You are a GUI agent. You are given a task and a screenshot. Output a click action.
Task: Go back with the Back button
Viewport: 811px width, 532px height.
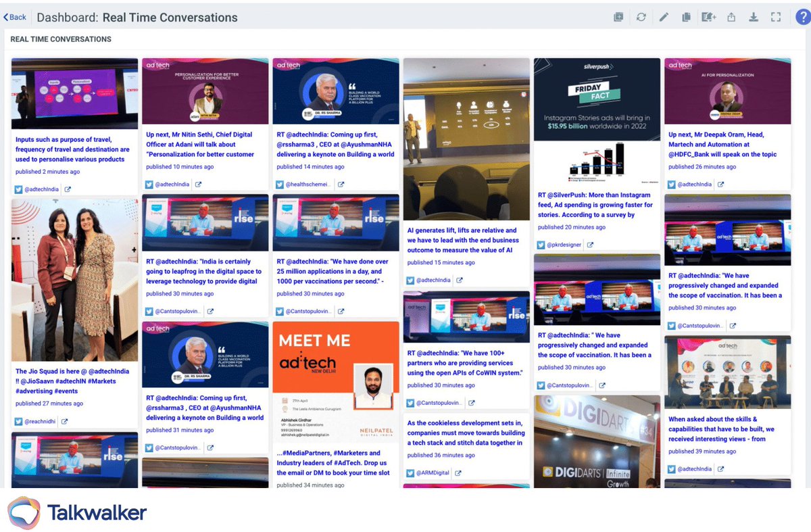pyautogui.click(x=15, y=18)
